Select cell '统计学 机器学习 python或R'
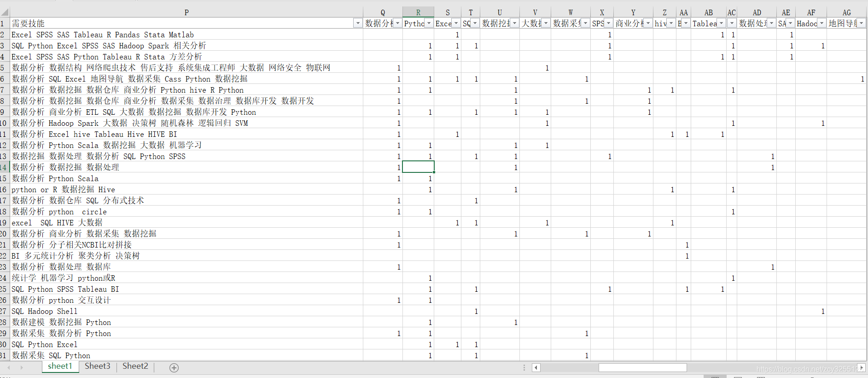Screen dimensions: 868x378 tap(186, 278)
